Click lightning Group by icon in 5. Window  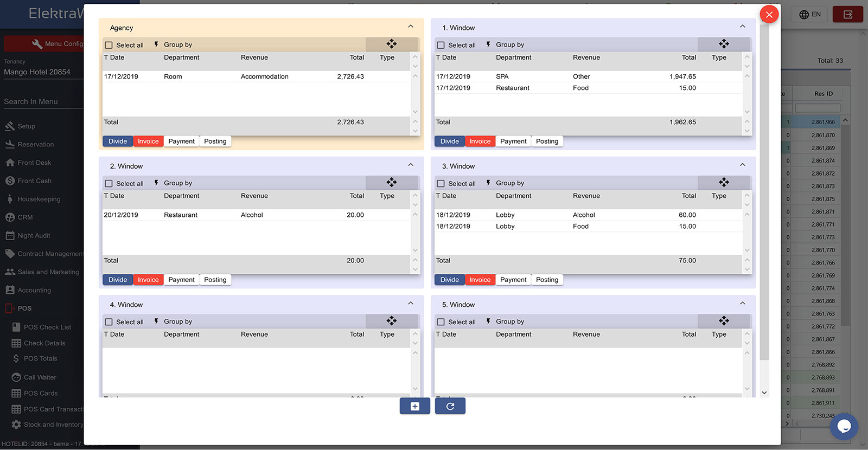(488, 321)
